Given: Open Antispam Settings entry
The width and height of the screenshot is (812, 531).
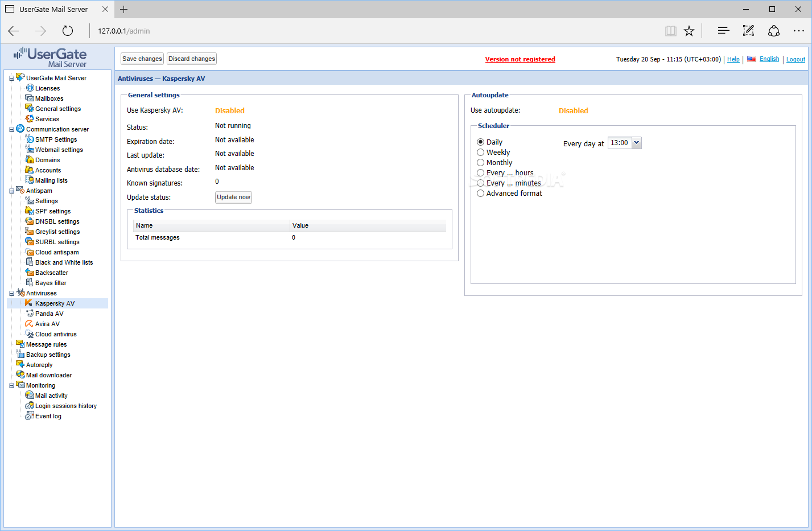Looking at the screenshot, I should (47, 201).
